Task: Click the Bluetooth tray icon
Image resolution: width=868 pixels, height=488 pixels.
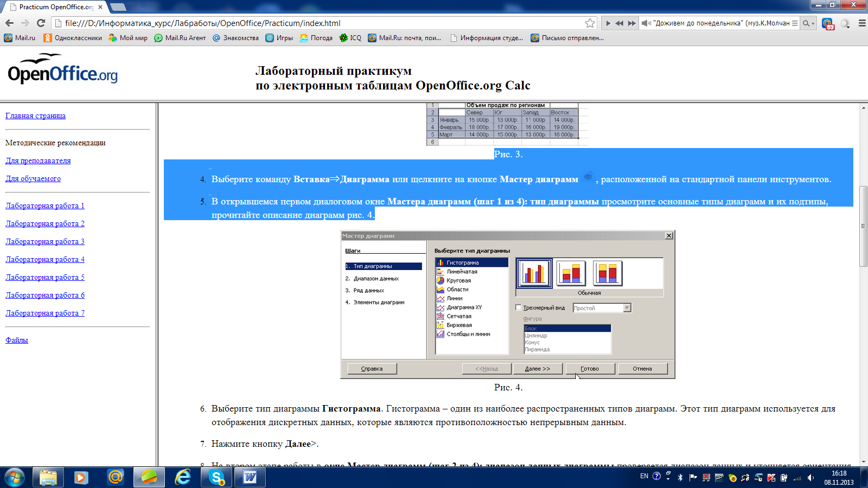Action: pyautogui.click(x=680, y=478)
